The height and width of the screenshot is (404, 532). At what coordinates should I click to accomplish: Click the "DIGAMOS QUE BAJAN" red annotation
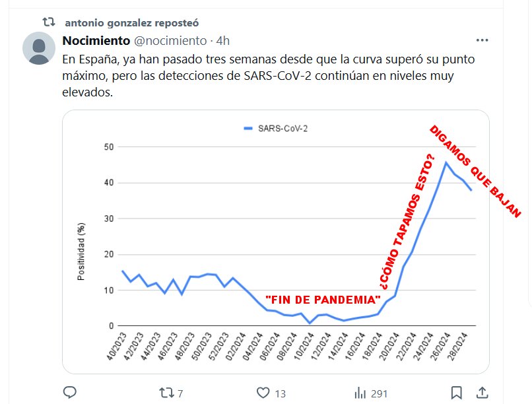[475, 171]
